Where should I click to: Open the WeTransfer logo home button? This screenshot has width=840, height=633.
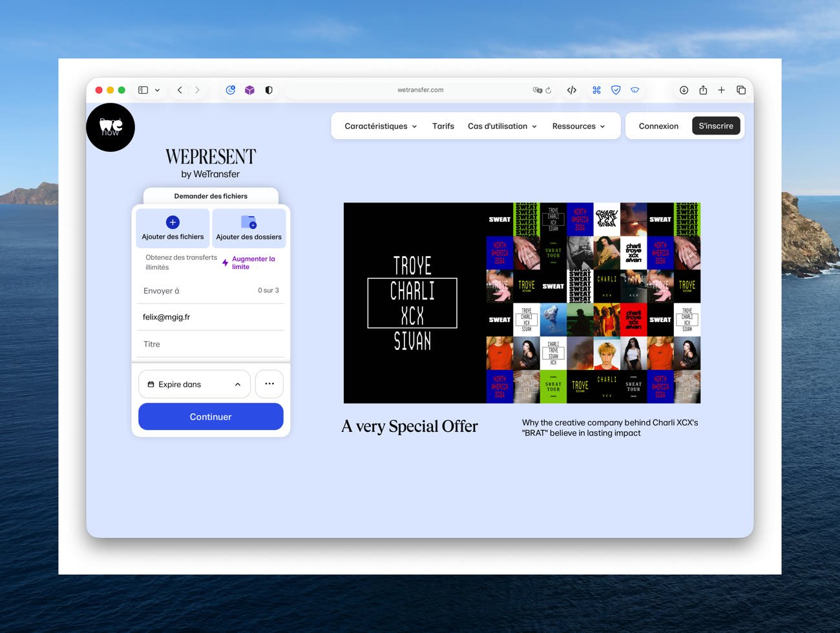[110, 127]
